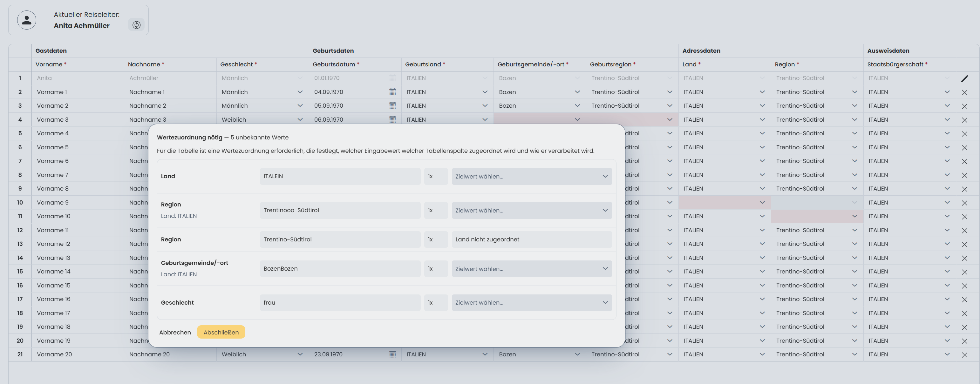Click the ITALEIN input value field
The image size is (980, 384).
pos(340,176)
